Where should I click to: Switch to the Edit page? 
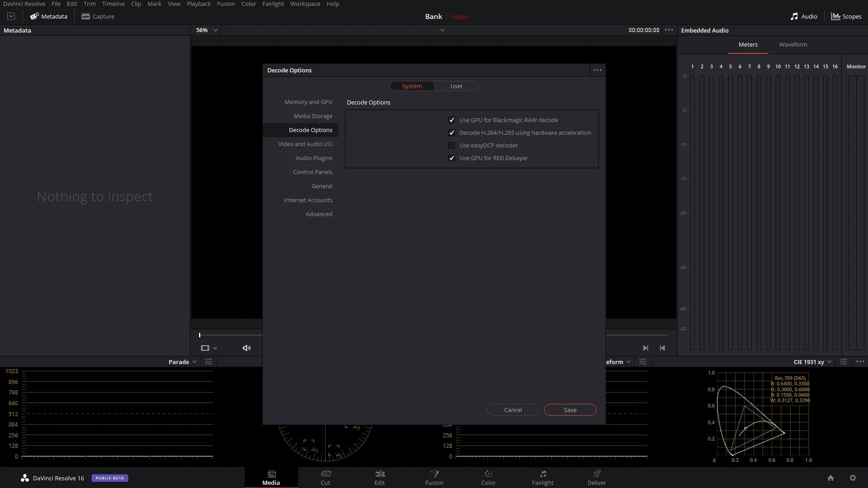pos(380,478)
